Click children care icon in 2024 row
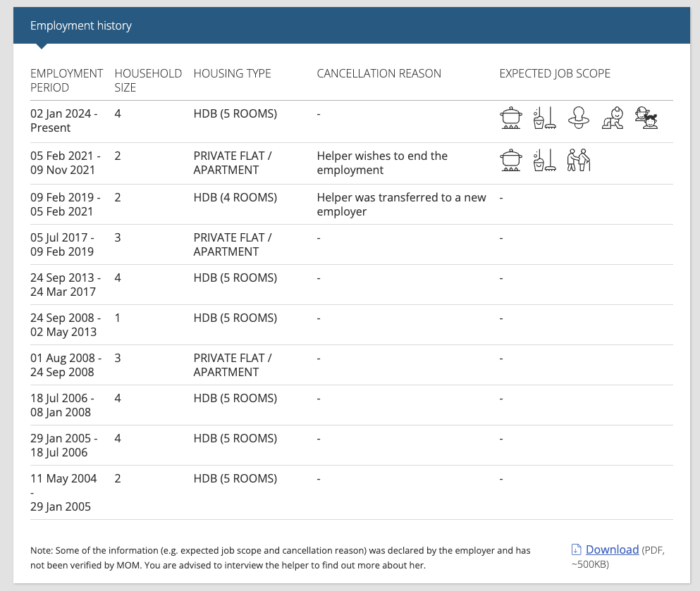This screenshot has height=591, width=700. click(646, 118)
